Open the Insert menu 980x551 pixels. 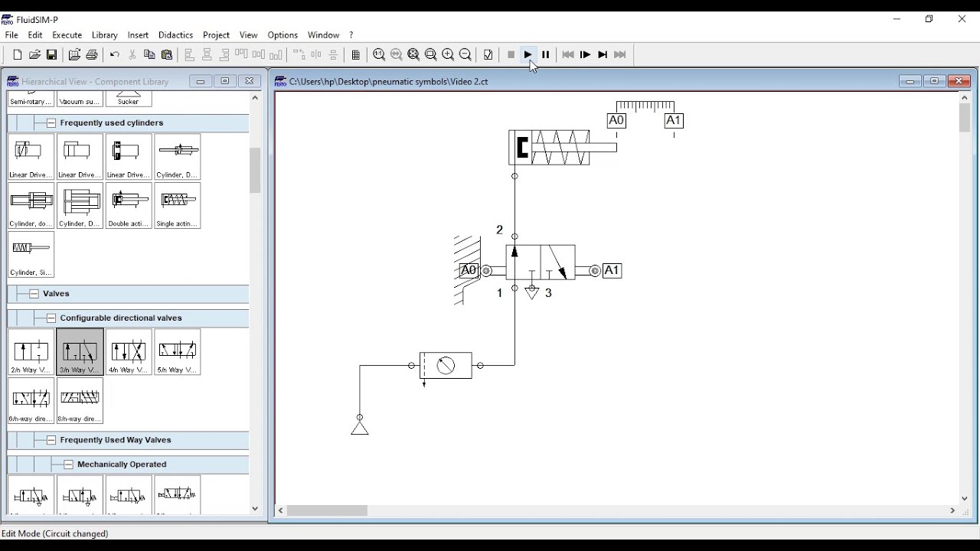[x=138, y=35]
